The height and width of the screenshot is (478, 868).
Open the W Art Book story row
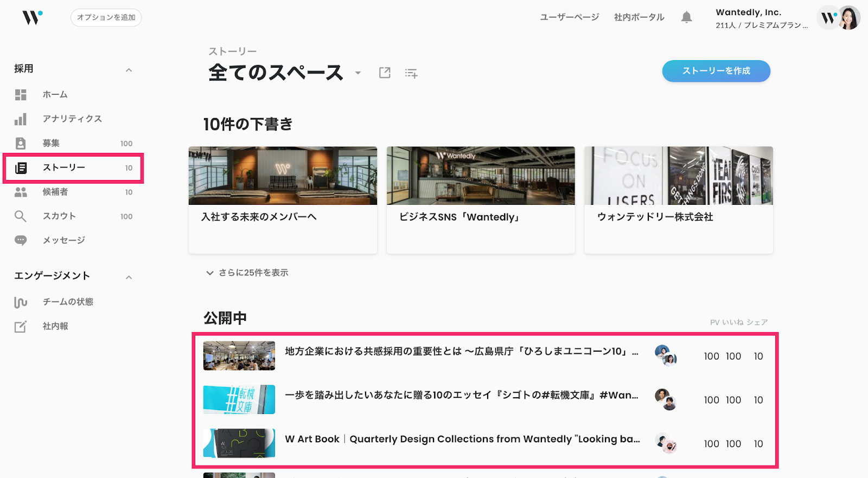462,439
